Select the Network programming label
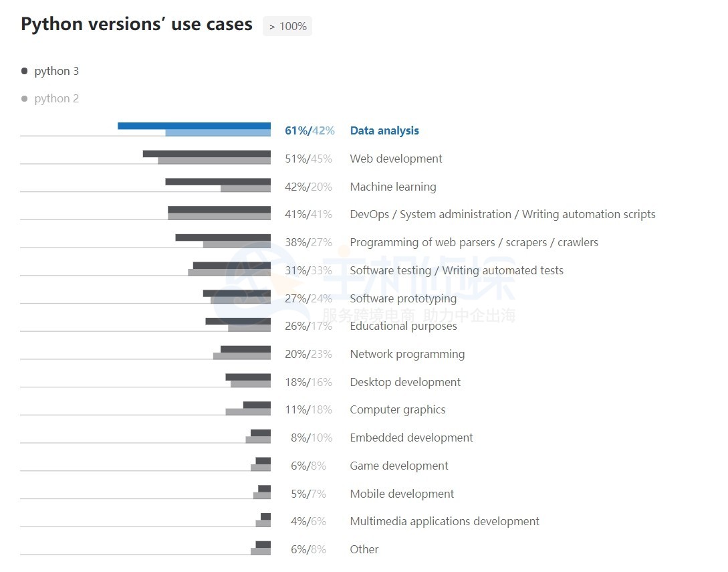The height and width of the screenshot is (572, 728). pyautogui.click(x=407, y=354)
